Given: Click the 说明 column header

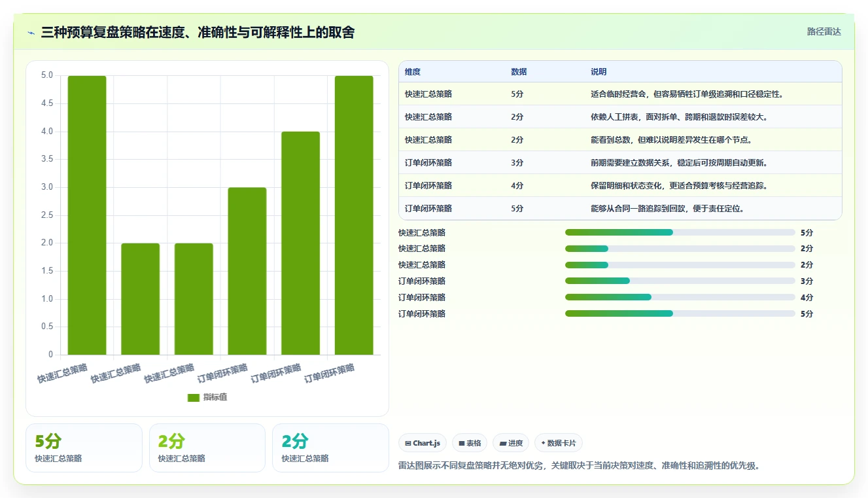Looking at the screenshot, I should click(599, 72).
